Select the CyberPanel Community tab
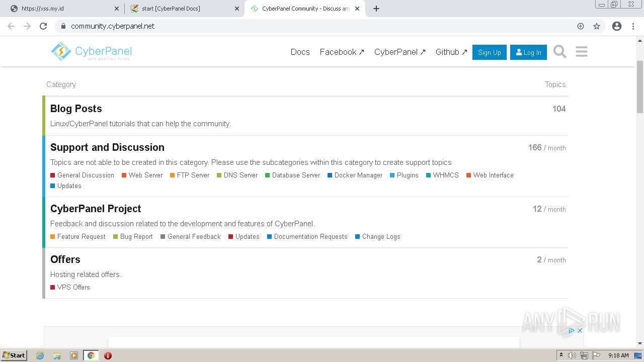This screenshot has width=644, height=362. click(x=305, y=9)
